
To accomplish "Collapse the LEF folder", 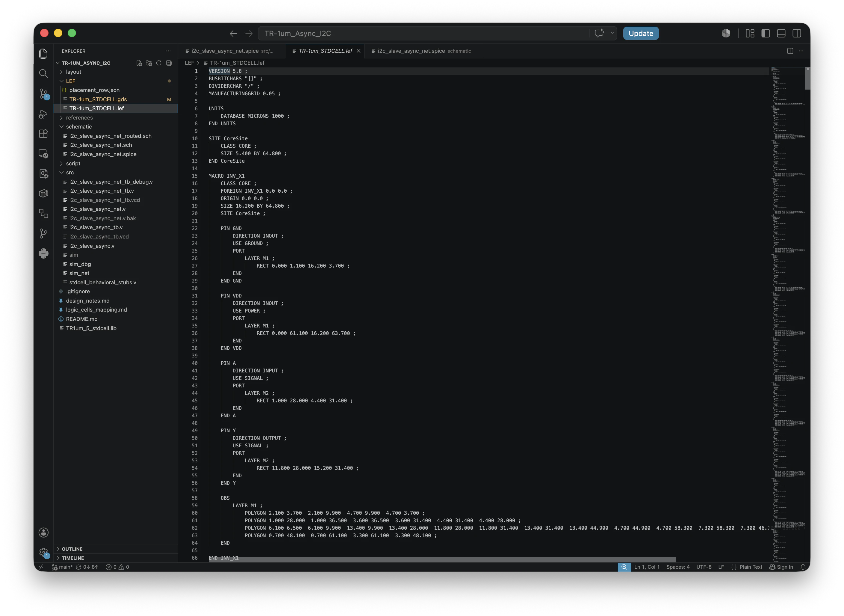I will [116, 81].
